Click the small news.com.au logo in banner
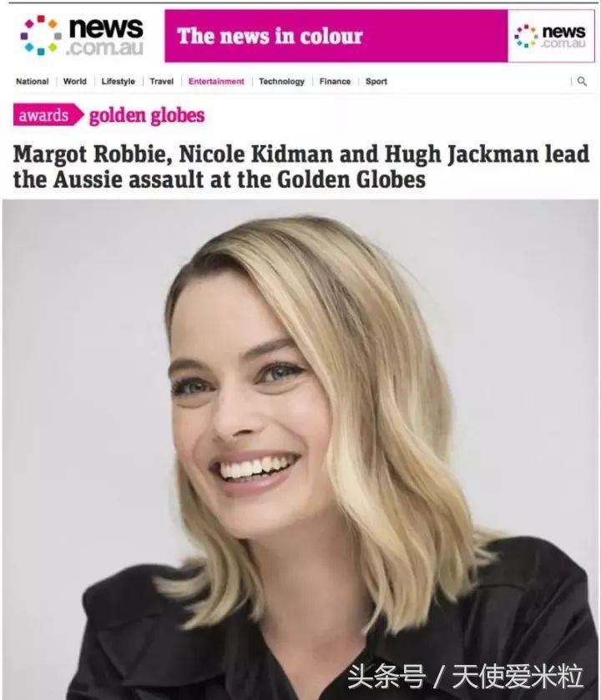This screenshot has height=700, width=601. 551,36
